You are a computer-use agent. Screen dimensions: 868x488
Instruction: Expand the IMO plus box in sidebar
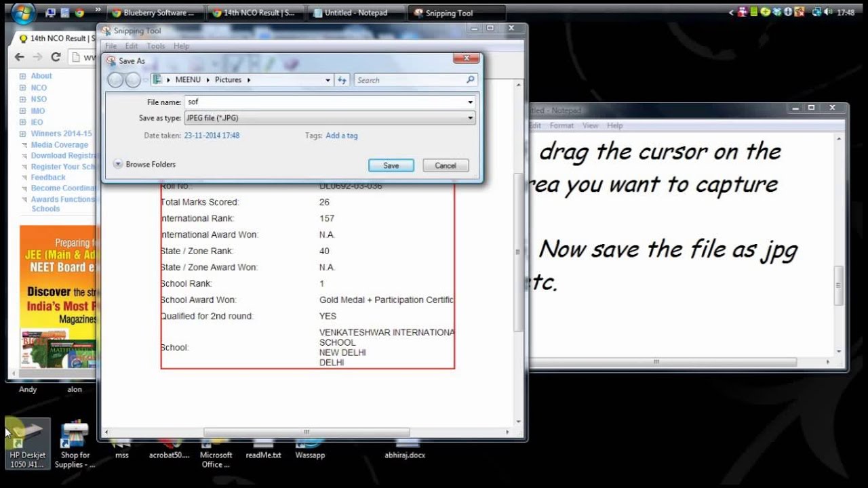22,111
